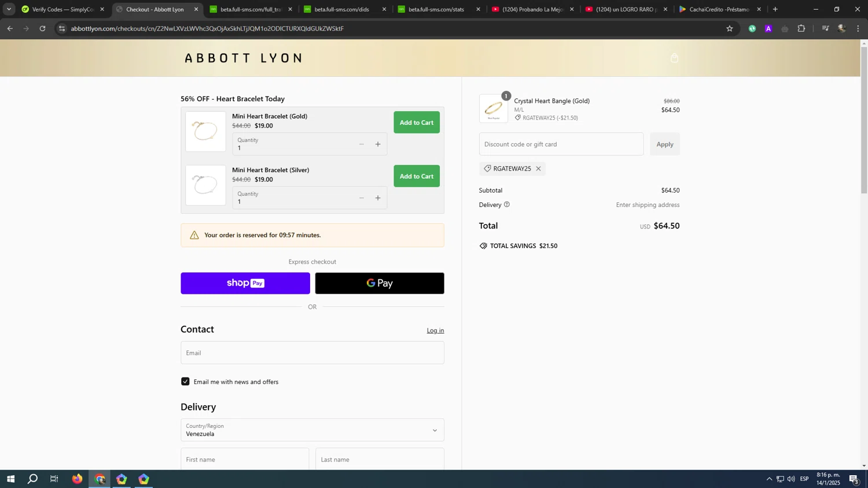This screenshot has height=488, width=868.
Task: Open Windows taskbar search
Action: pos(33,479)
